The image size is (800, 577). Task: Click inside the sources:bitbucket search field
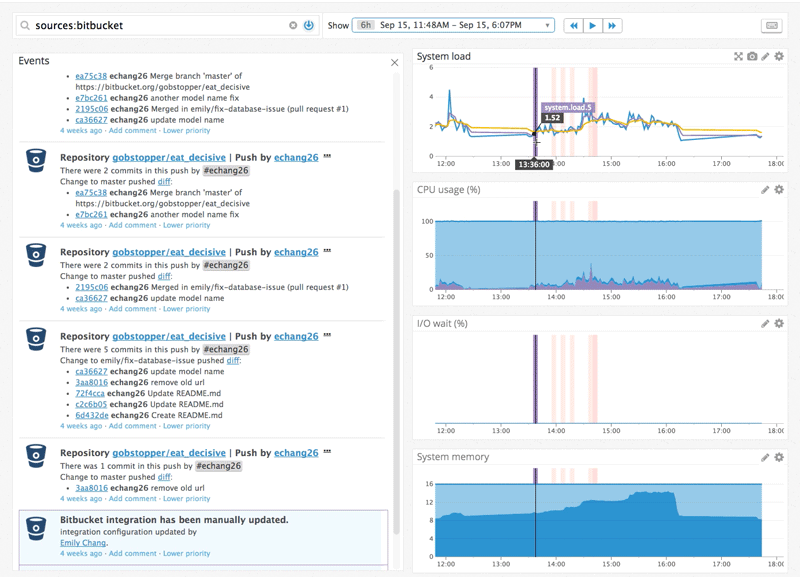(x=150, y=25)
